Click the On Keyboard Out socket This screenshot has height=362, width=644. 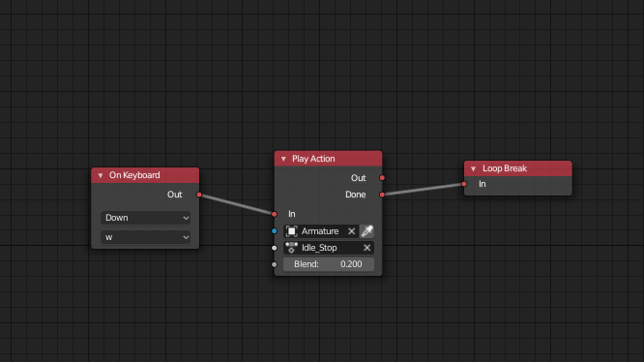point(199,195)
